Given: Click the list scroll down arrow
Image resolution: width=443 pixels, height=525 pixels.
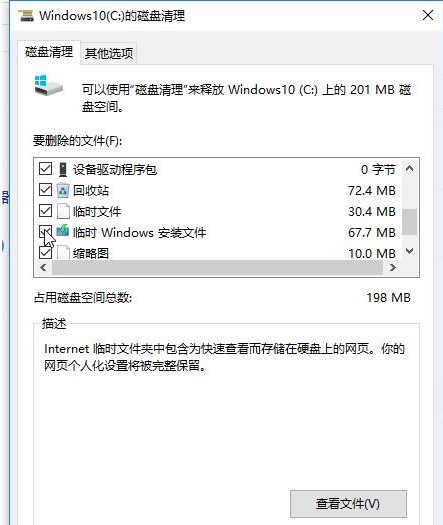Looking at the screenshot, I should [409, 250].
